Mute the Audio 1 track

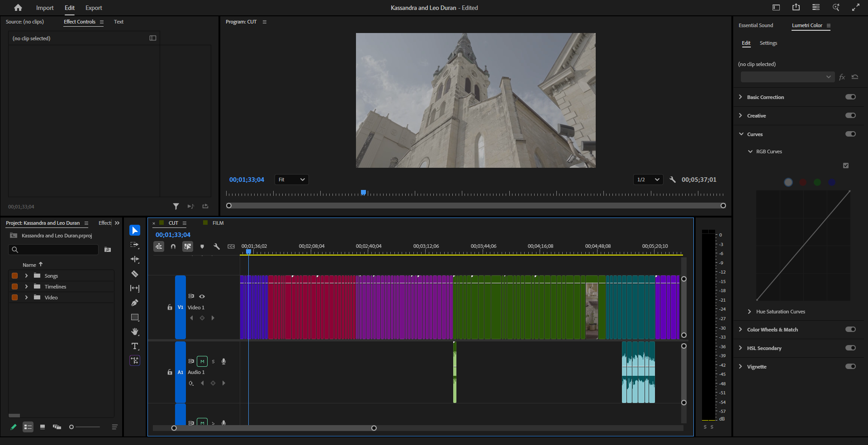click(x=202, y=361)
